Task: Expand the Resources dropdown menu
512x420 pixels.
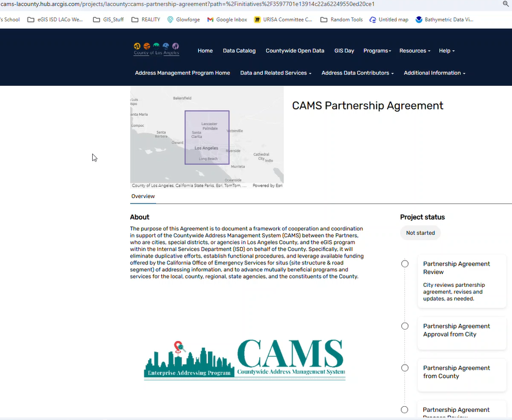Action: coord(415,51)
